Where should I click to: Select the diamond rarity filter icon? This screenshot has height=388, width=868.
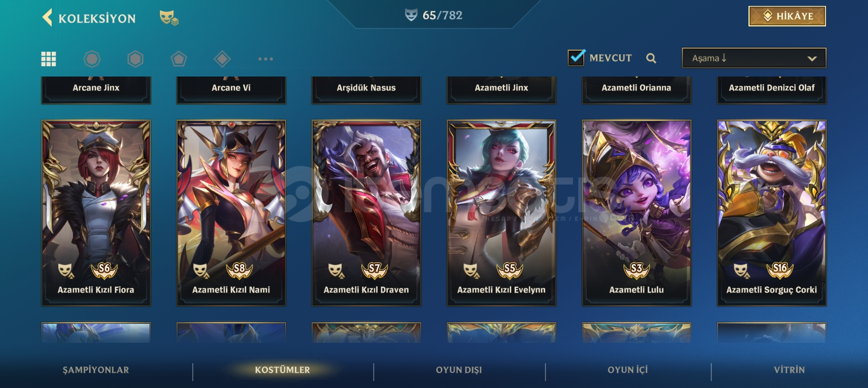[x=222, y=59]
